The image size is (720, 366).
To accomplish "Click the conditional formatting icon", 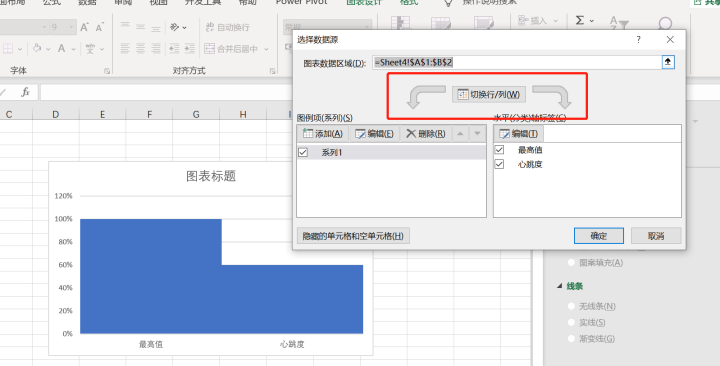I will pyautogui.click(x=400, y=23).
